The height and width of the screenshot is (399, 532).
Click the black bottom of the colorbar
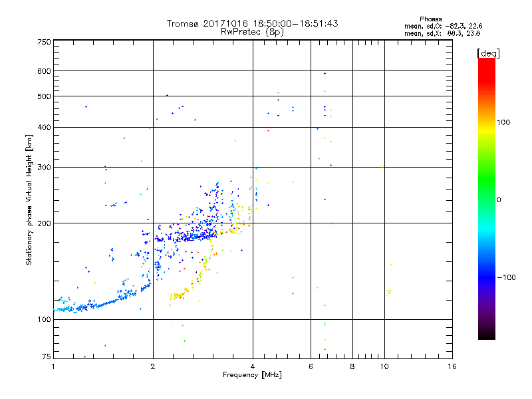click(x=487, y=334)
